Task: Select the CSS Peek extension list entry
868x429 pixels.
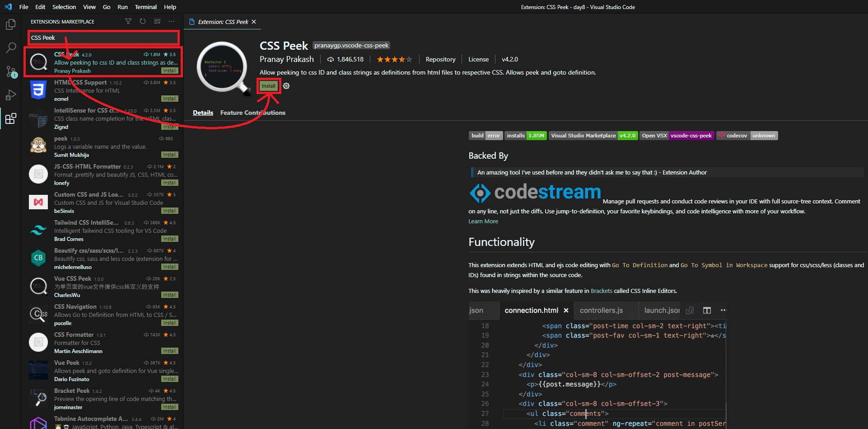Action: [x=104, y=62]
